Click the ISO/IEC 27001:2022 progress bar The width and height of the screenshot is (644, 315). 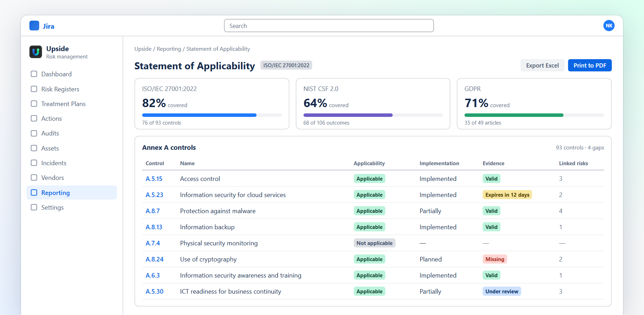212,115
